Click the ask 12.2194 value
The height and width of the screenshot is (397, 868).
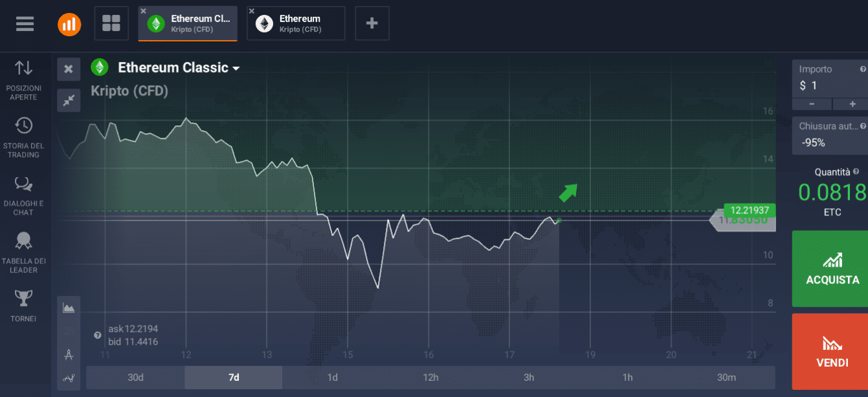click(141, 329)
